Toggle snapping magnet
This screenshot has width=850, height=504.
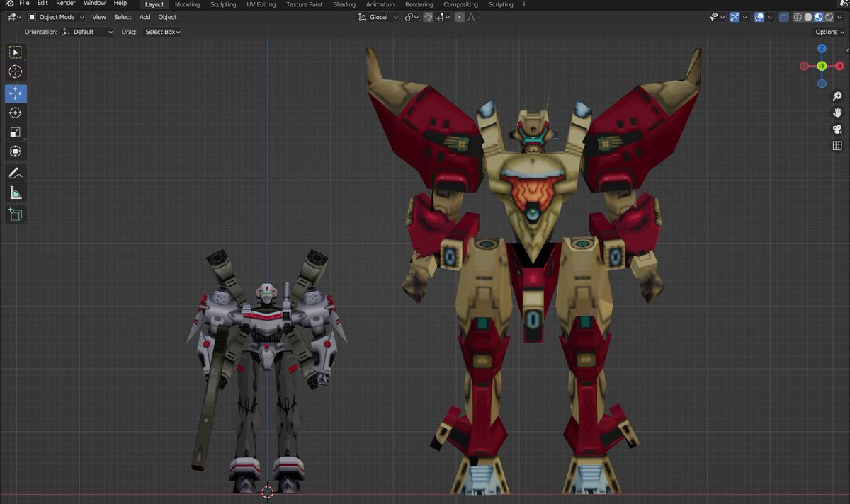[x=429, y=17]
